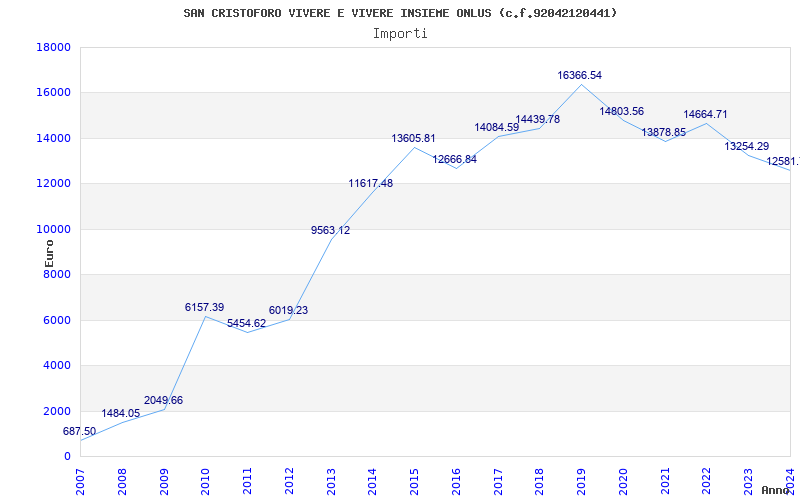Select the data label 14439.78

pyautogui.click(x=538, y=119)
